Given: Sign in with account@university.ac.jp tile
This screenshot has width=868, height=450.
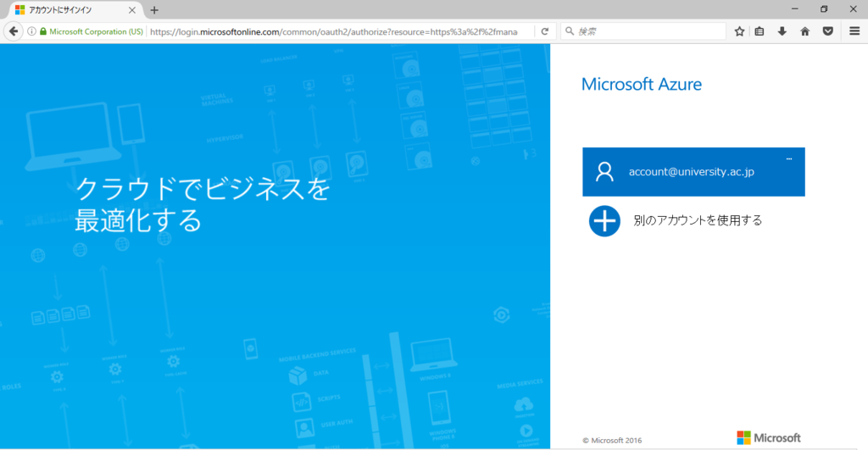Looking at the screenshot, I should pos(693,171).
